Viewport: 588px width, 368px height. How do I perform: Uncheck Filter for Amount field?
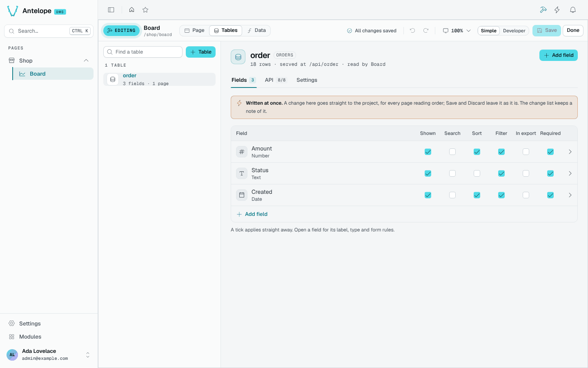tap(501, 152)
